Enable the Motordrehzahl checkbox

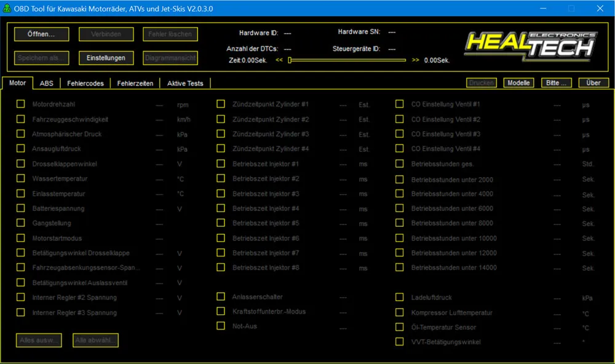click(x=20, y=105)
